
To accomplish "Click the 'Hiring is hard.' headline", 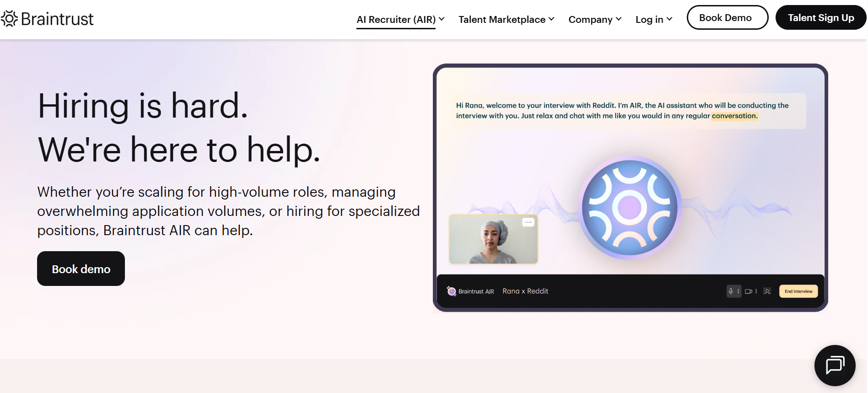I will [143, 106].
